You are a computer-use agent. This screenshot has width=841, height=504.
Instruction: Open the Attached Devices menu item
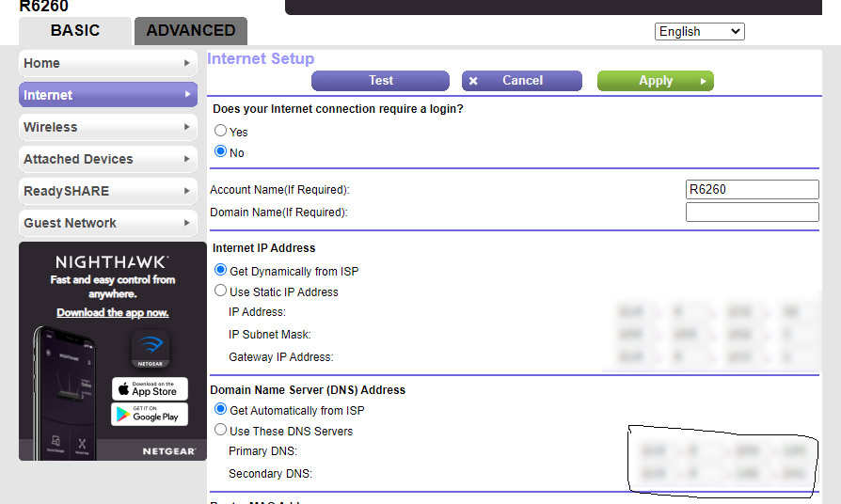tap(108, 159)
